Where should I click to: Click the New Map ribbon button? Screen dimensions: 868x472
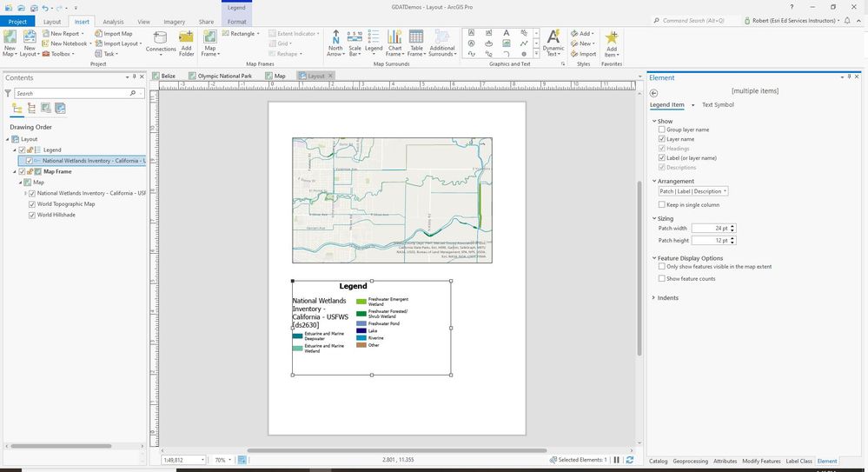(x=10, y=43)
